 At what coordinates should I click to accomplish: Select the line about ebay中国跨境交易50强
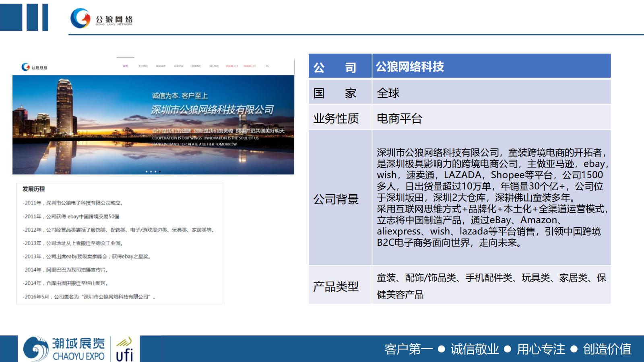pos(71,216)
